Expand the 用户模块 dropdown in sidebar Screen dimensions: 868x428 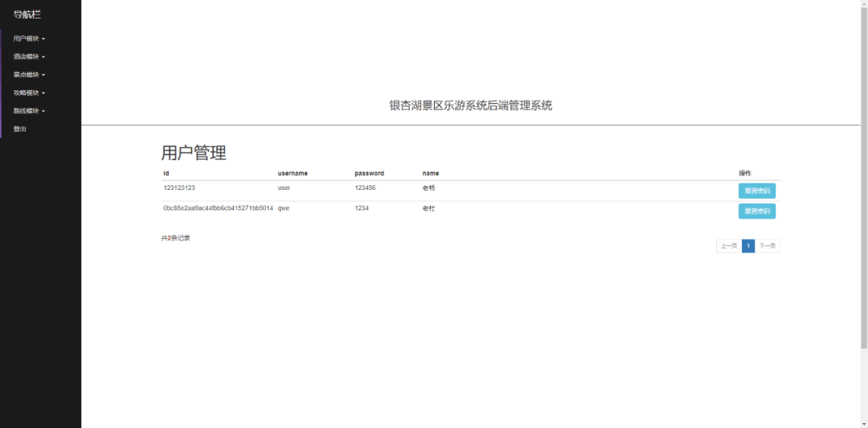coord(30,39)
